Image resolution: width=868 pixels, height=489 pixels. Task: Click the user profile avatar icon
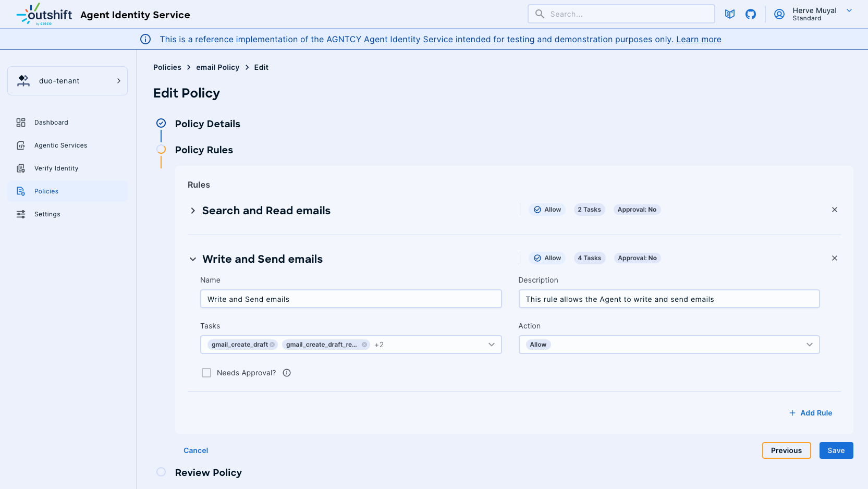coord(779,14)
